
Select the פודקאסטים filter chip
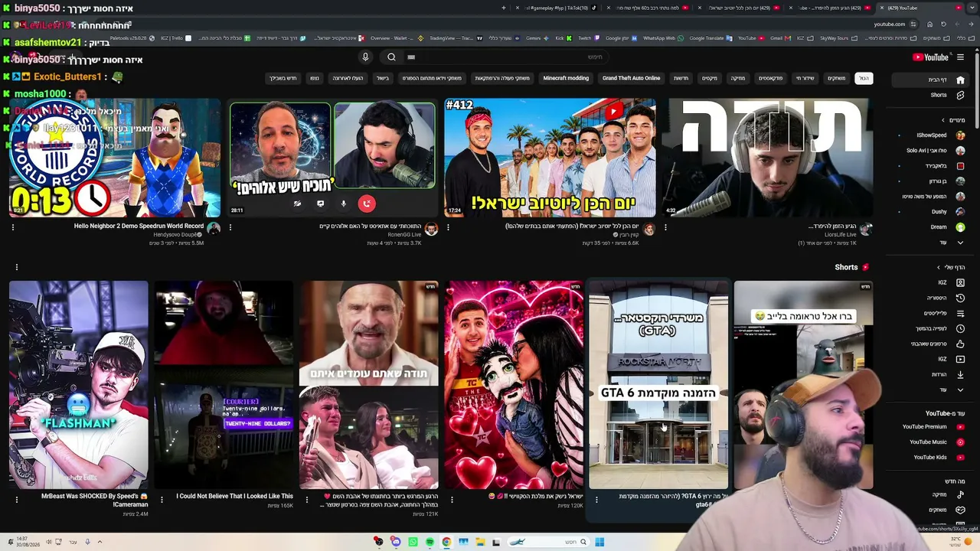tap(770, 78)
